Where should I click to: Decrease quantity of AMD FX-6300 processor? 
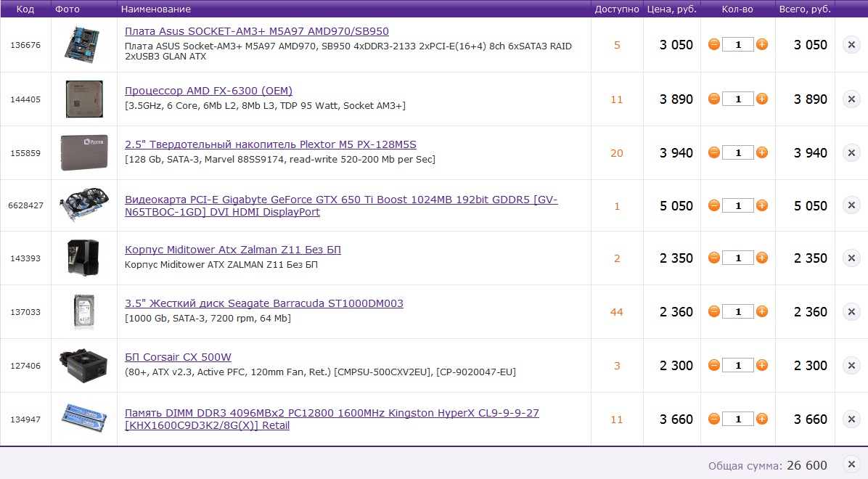(713, 99)
